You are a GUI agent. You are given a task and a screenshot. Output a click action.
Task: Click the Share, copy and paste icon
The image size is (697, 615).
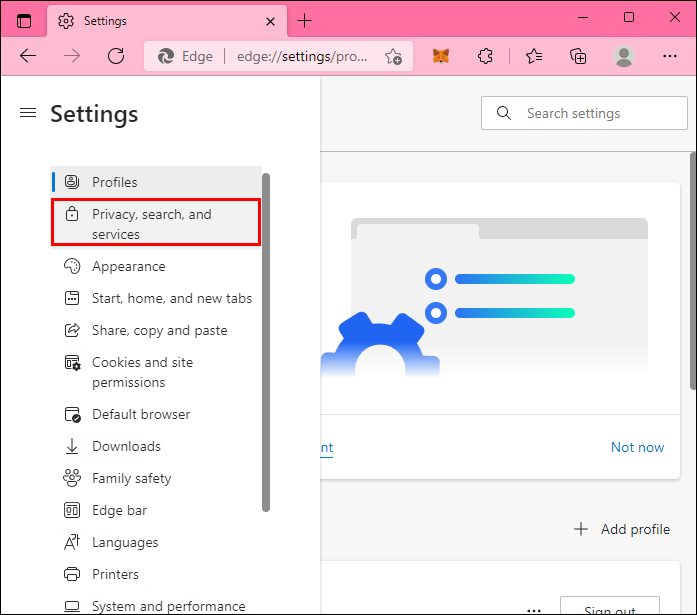click(72, 330)
